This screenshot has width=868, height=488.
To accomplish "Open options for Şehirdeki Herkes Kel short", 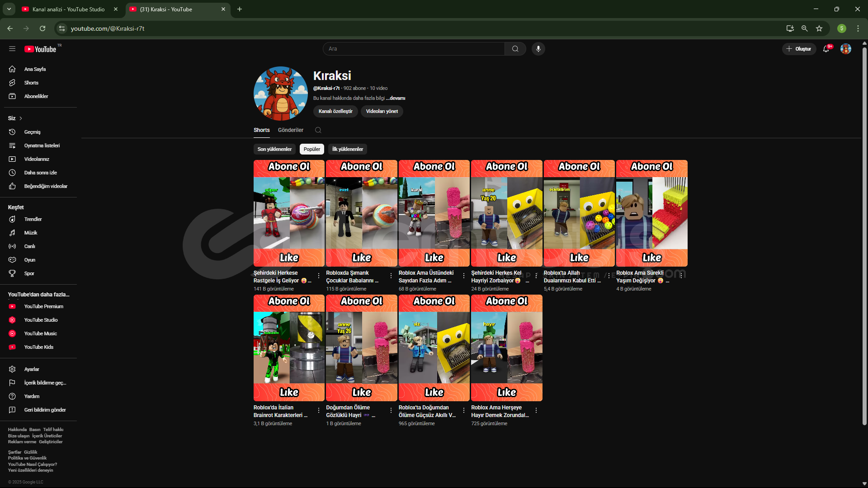I will [x=536, y=276].
